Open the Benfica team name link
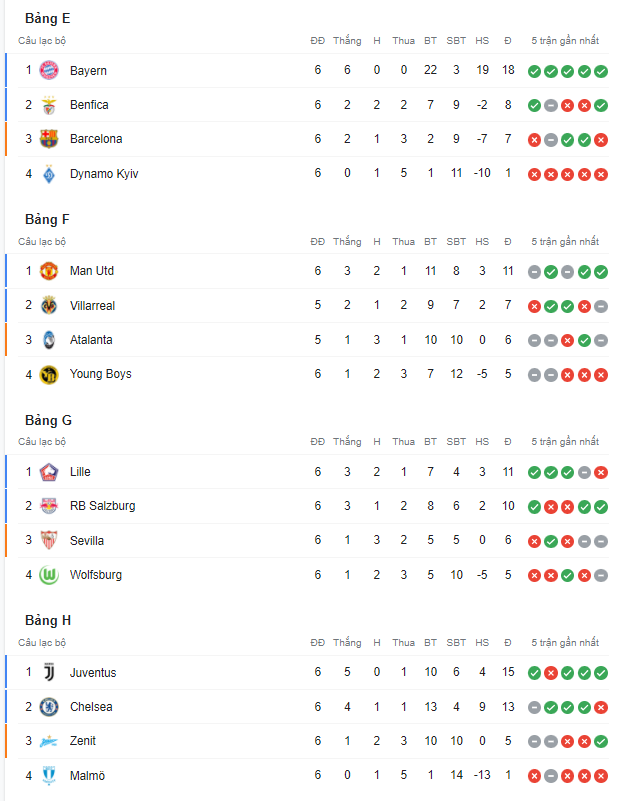This screenshot has width=628, height=801. (89, 105)
